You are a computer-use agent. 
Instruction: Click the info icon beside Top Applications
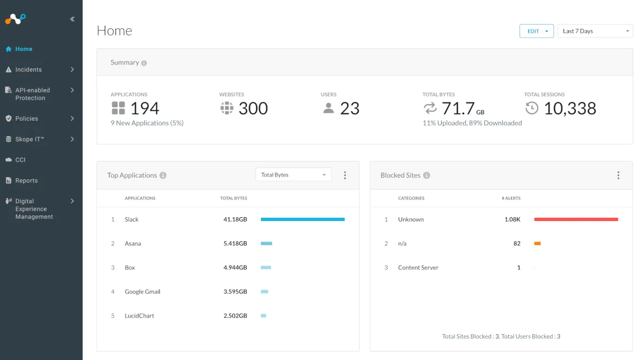point(163,175)
